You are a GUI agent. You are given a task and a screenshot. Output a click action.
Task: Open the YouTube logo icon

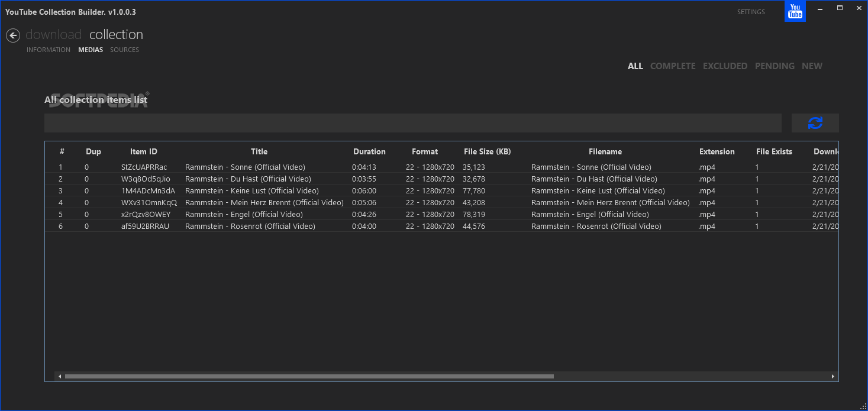pyautogui.click(x=795, y=11)
